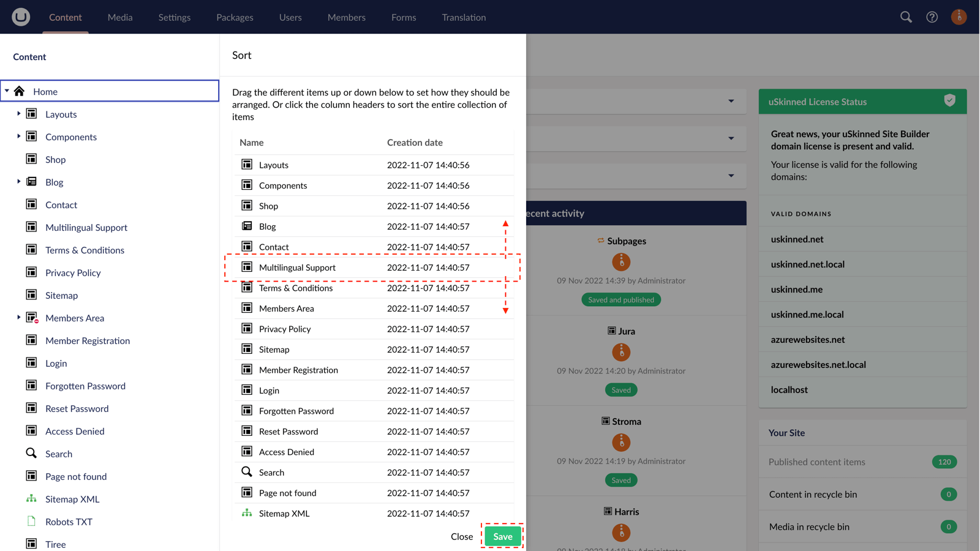
Task: Save the new sort order
Action: click(502, 536)
